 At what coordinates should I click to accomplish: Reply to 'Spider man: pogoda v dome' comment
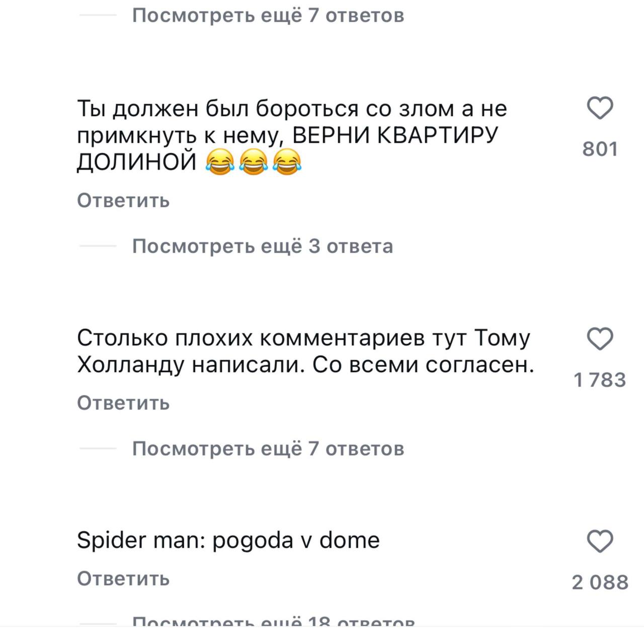pos(123,579)
